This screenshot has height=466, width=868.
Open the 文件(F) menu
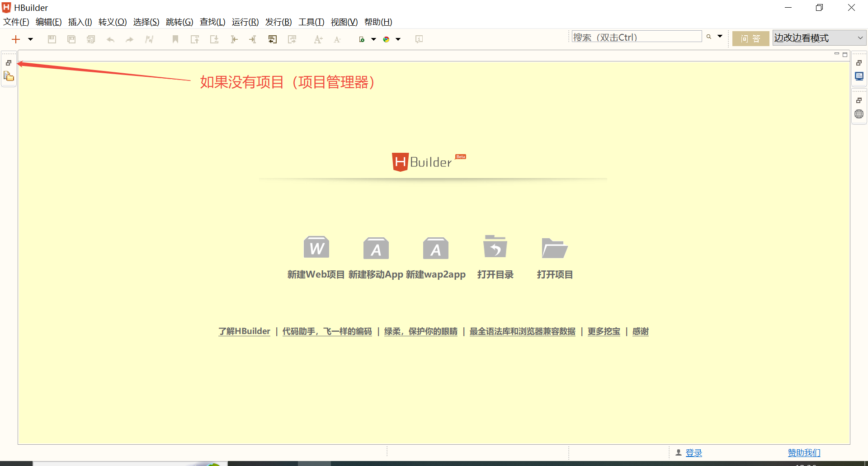[x=16, y=22]
